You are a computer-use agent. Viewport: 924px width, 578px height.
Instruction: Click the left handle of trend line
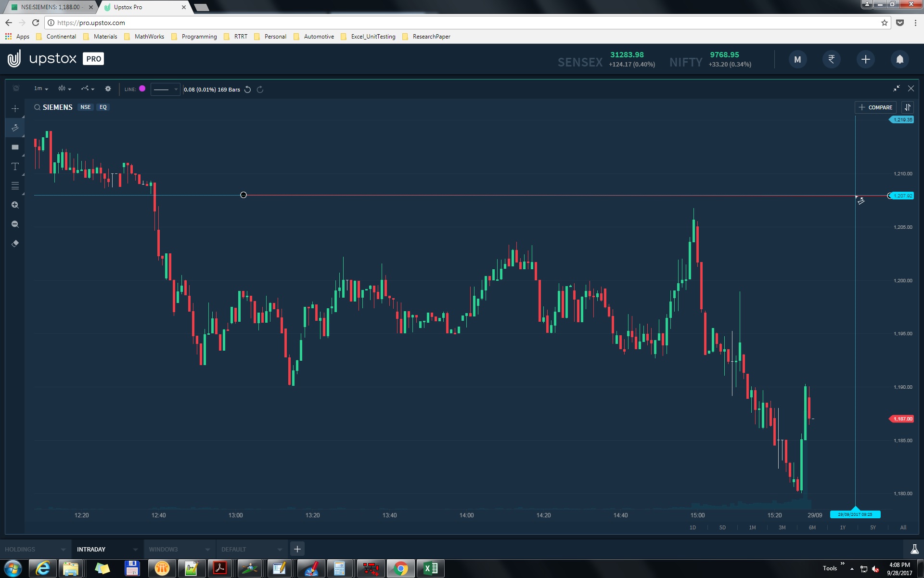[244, 195]
